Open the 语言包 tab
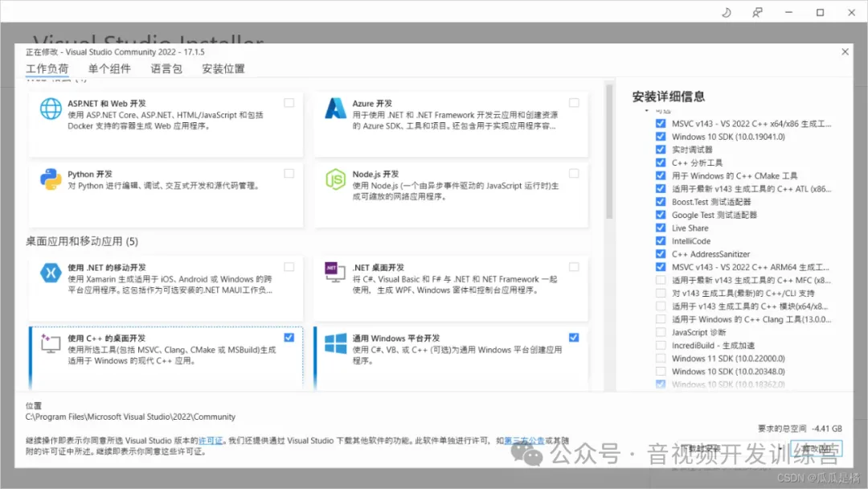This screenshot has width=868, height=489. coord(166,69)
